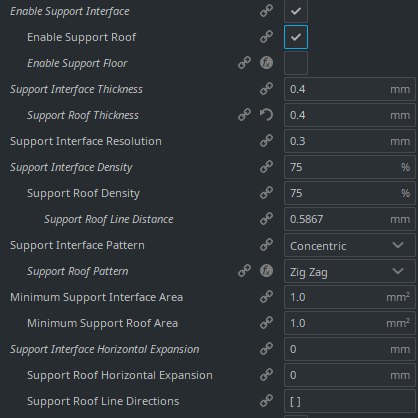Click link icon for Support Roof Line Directions
Viewport: 418px width, 418px height.
tap(266, 401)
